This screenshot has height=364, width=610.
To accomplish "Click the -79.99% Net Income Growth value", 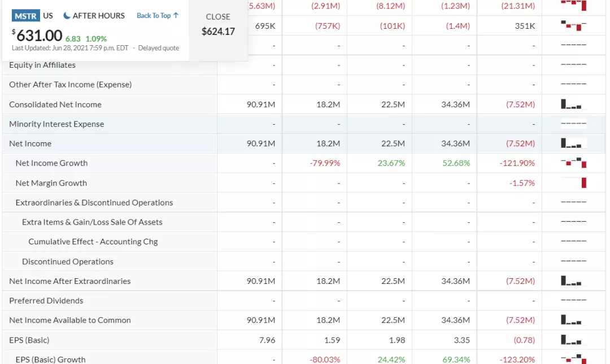I will click(325, 163).
